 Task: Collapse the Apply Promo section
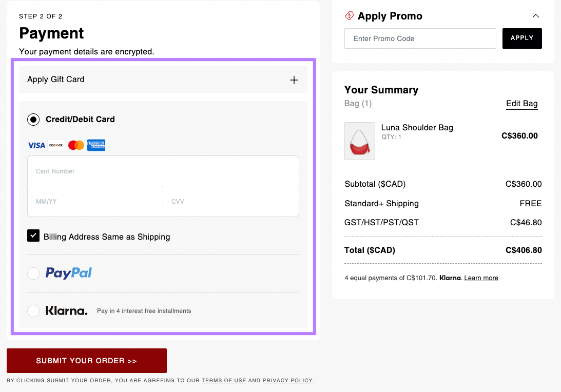pyautogui.click(x=536, y=16)
